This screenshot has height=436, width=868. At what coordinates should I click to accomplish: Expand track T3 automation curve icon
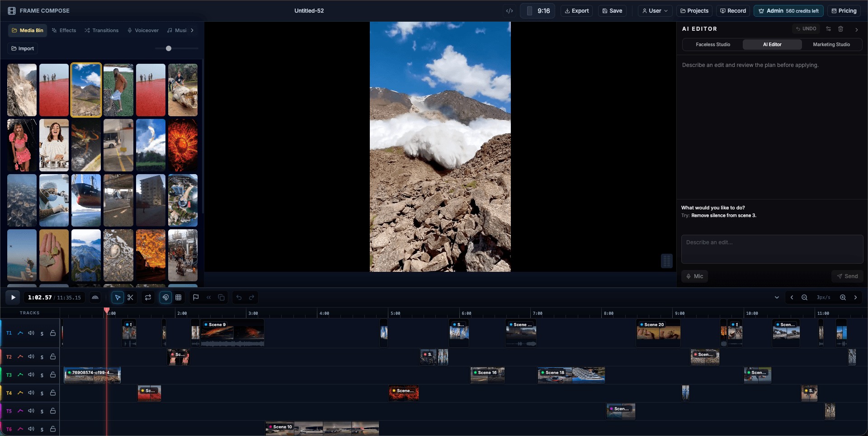(20, 374)
